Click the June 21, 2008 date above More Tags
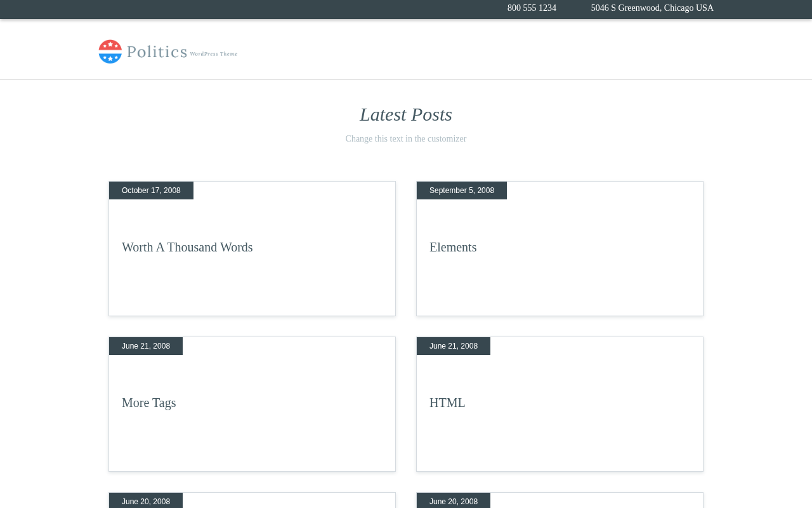 [x=146, y=346]
